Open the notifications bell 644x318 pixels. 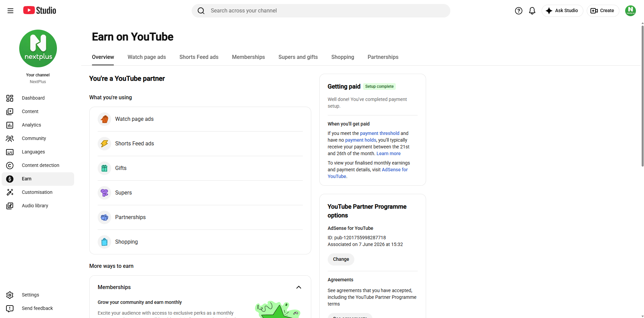[x=532, y=11]
